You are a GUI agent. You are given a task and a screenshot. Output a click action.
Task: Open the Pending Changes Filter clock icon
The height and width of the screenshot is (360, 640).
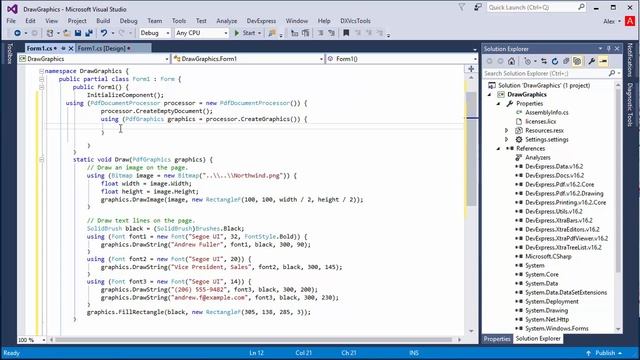click(x=527, y=61)
